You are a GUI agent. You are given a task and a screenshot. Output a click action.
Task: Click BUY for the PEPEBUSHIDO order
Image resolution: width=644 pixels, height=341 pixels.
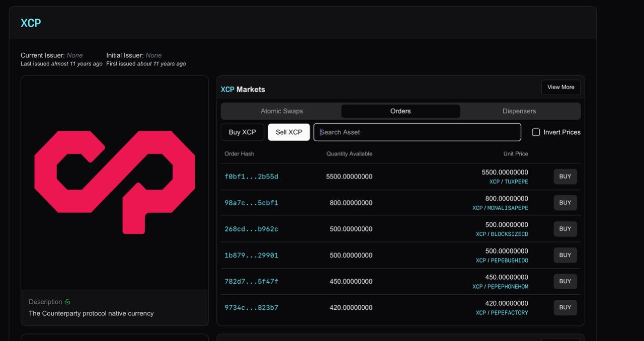pos(565,255)
